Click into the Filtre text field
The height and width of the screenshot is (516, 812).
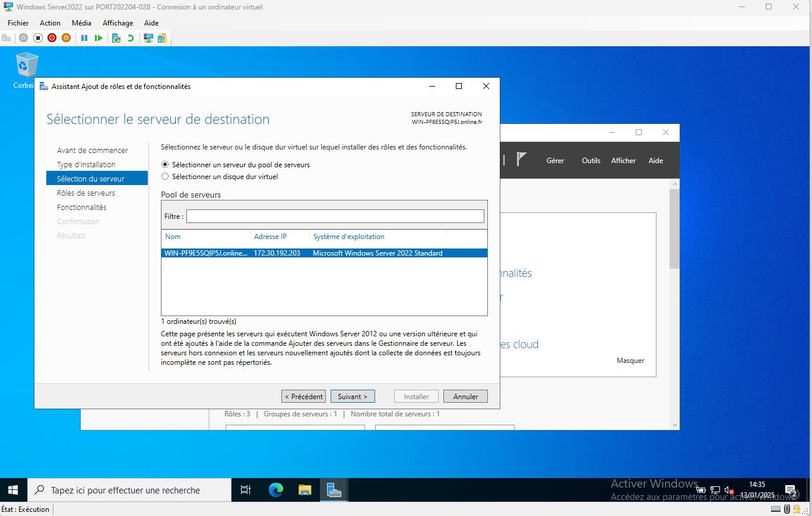(x=335, y=216)
